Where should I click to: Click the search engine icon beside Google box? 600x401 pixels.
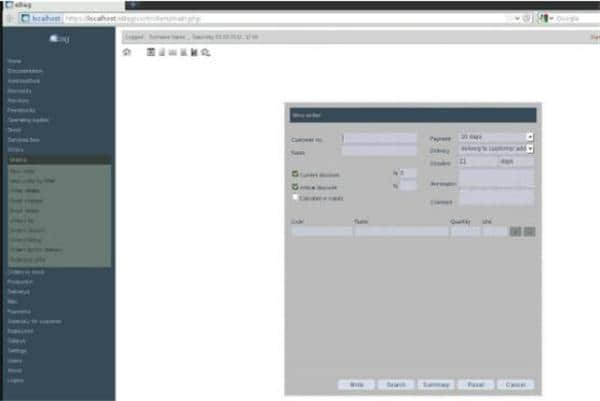(x=544, y=18)
